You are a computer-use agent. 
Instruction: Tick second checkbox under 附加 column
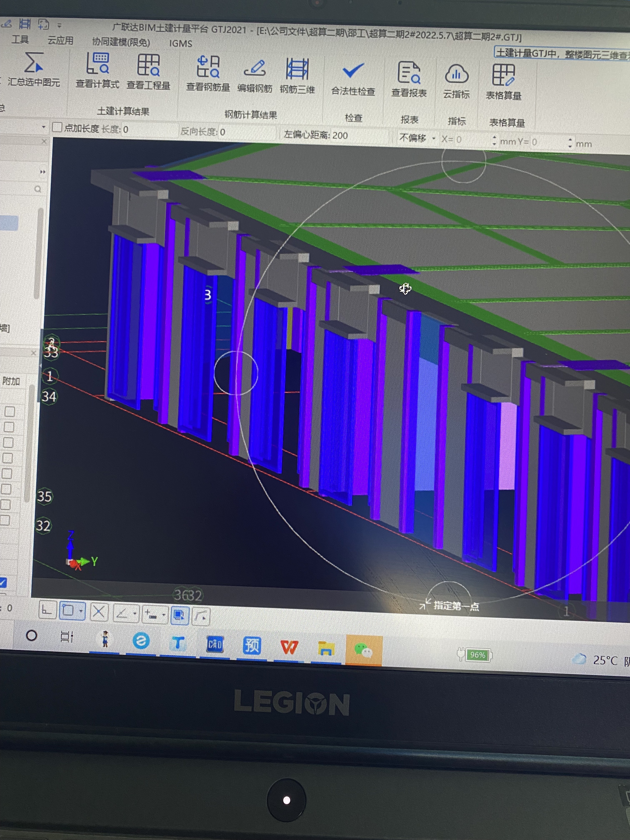point(9,427)
